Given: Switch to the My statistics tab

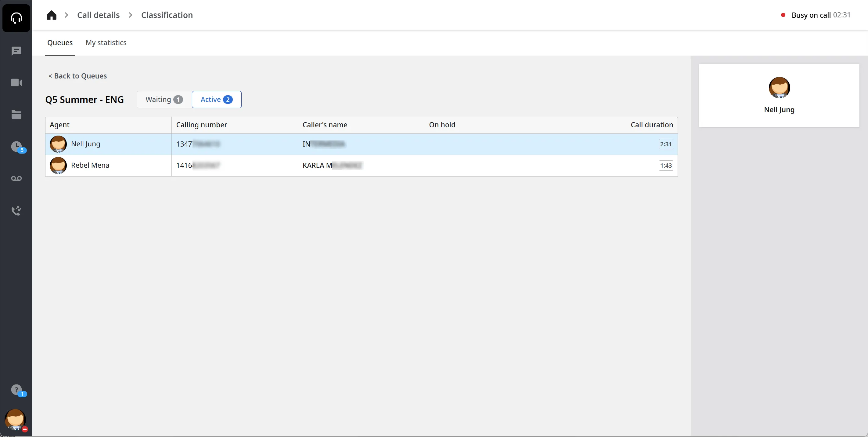Looking at the screenshot, I should pos(106,43).
